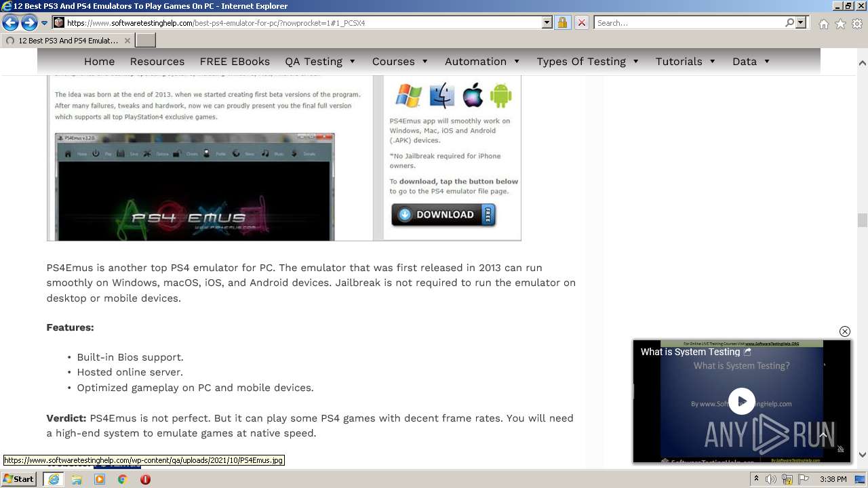Open the Resources menu item

pyautogui.click(x=157, y=61)
